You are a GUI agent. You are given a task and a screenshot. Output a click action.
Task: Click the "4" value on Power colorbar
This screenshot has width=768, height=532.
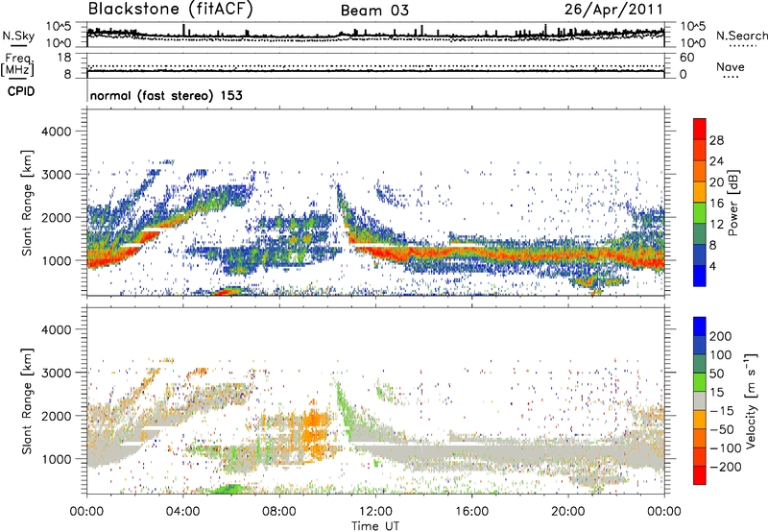click(x=713, y=267)
